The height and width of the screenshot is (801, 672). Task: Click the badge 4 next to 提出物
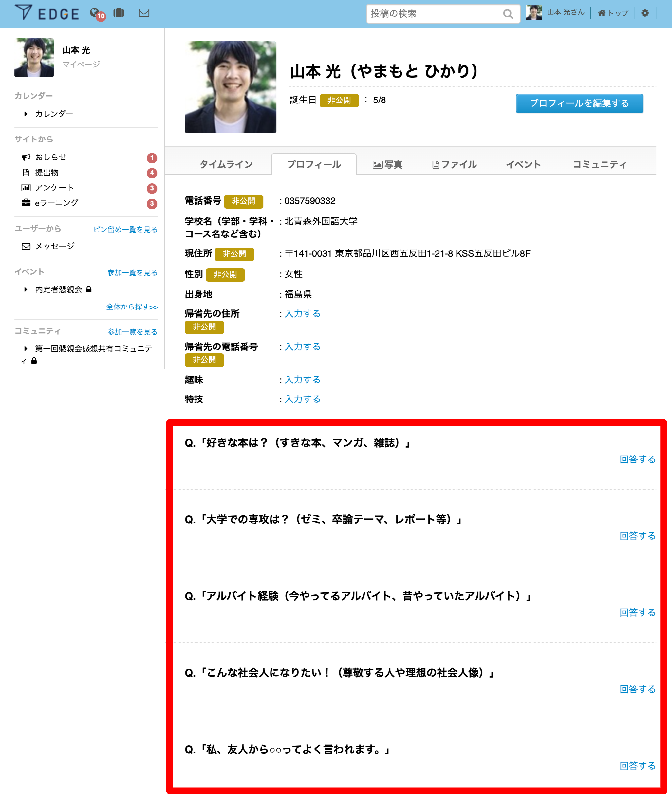coord(152,173)
